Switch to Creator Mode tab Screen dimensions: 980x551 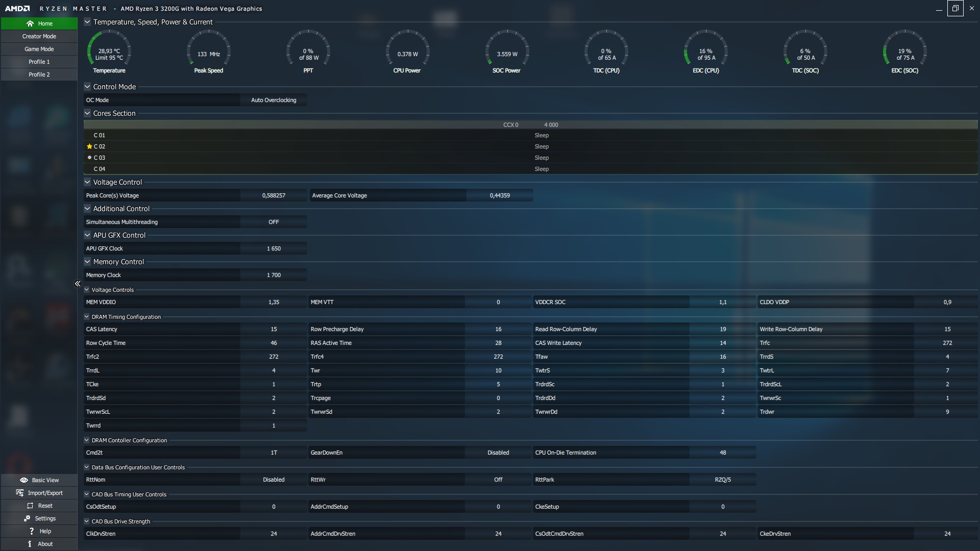point(39,36)
